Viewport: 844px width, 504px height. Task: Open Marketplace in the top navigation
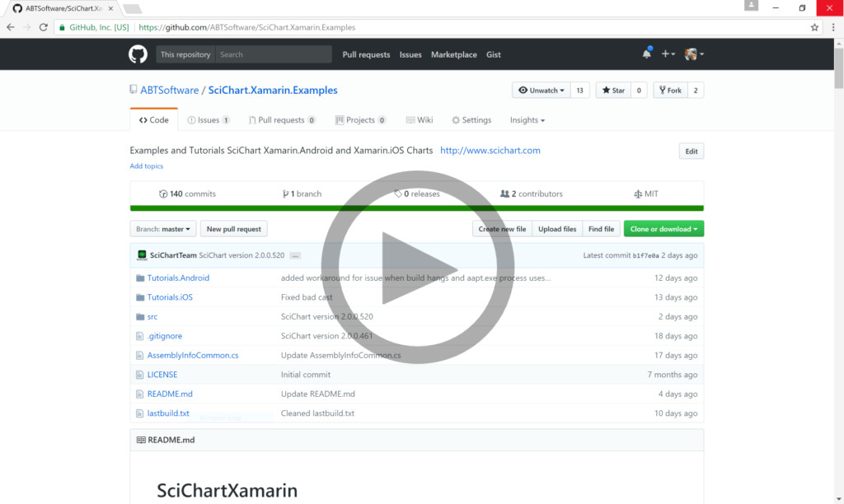454,54
